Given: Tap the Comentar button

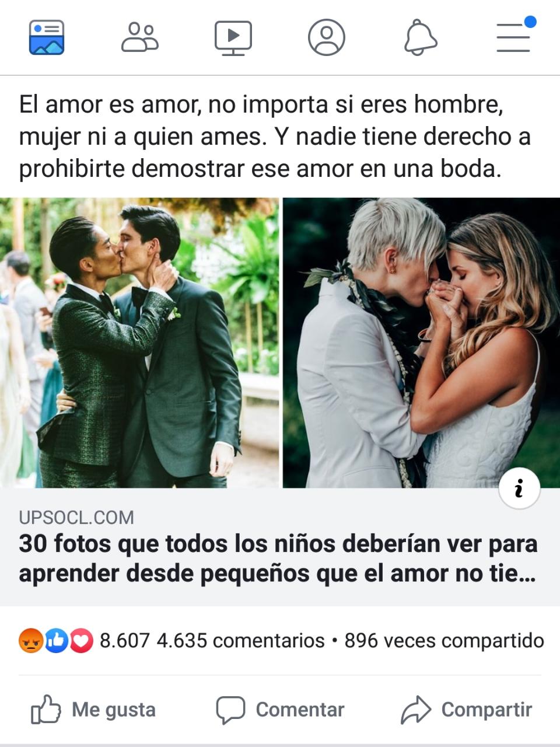Looking at the screenshot, I should click(x=280, y=710).
